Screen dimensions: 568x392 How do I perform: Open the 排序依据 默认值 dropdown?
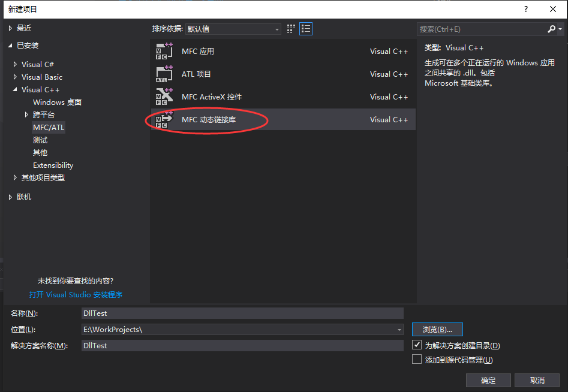(233, 29)
